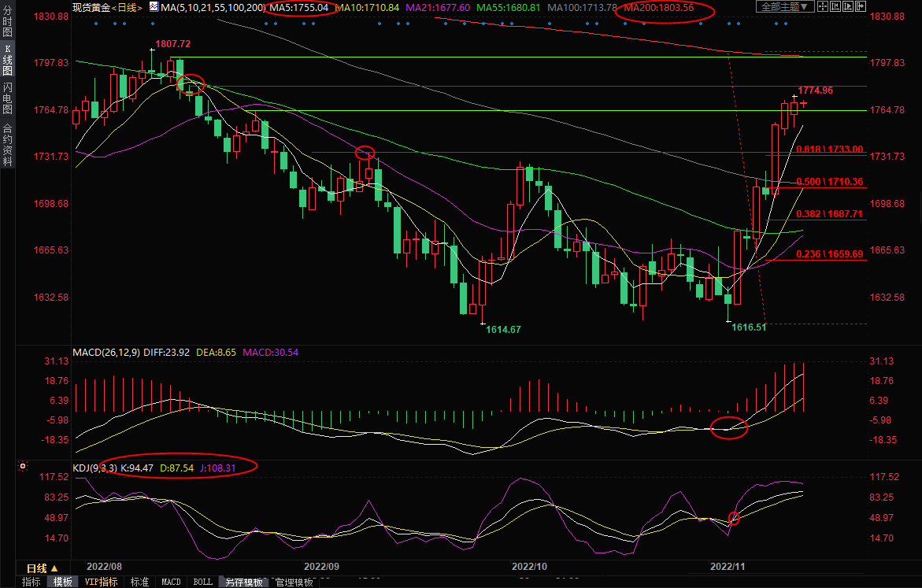Click the MA indicator chart icon
The image size is (922, 588).
[154, 7]
